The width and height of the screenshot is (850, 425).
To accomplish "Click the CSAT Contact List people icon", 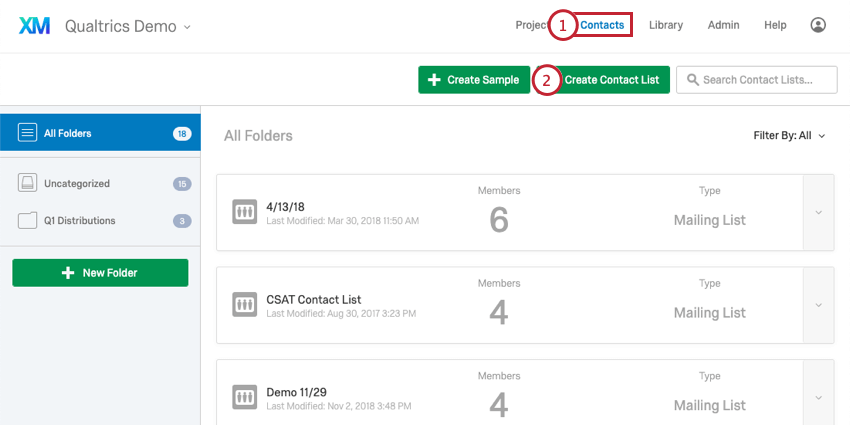I will [244, 305].
